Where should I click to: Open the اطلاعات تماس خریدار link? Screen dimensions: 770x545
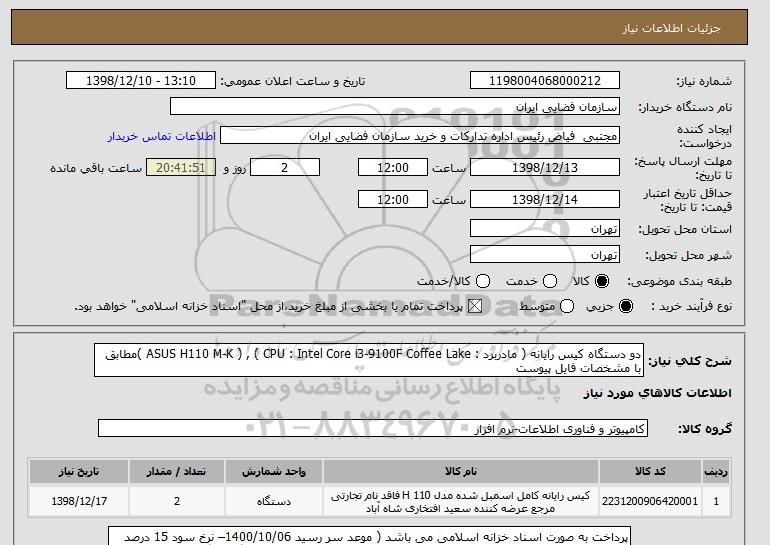(x=162, y=136)
